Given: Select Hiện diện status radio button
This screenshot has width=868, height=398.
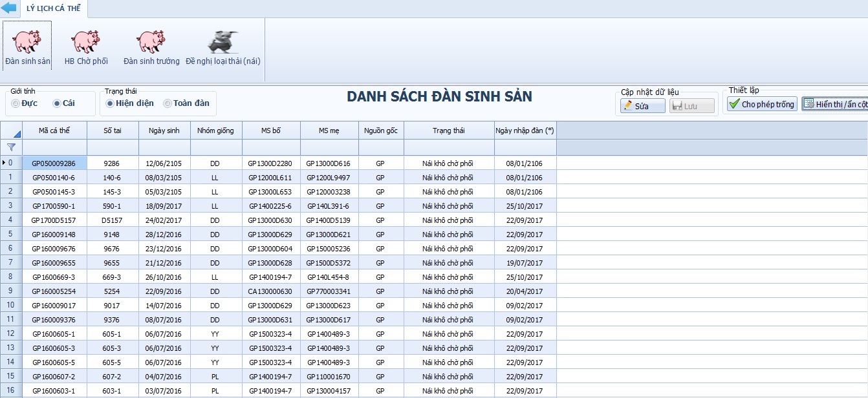Looking at the screenshot, I should click(x=110, y=103).
